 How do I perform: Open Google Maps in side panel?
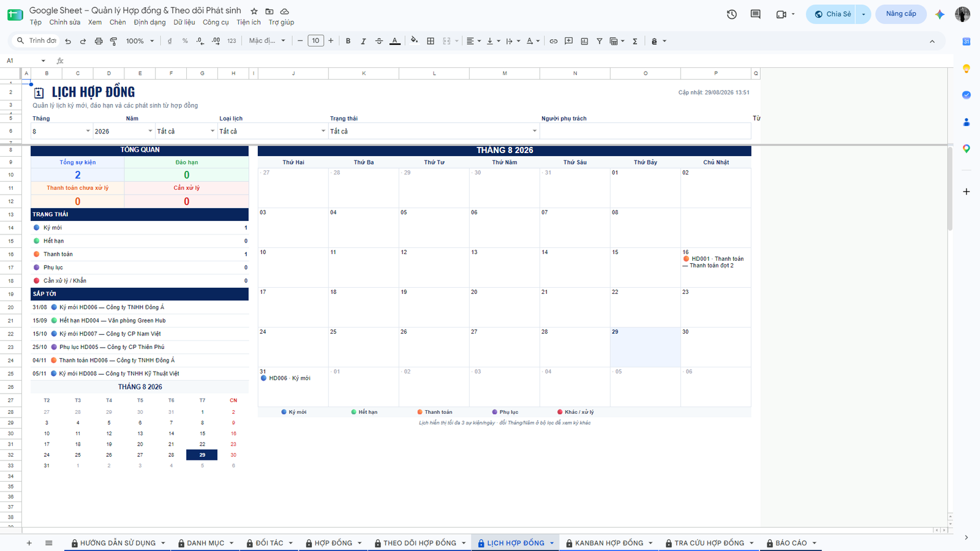coord(967,149)
